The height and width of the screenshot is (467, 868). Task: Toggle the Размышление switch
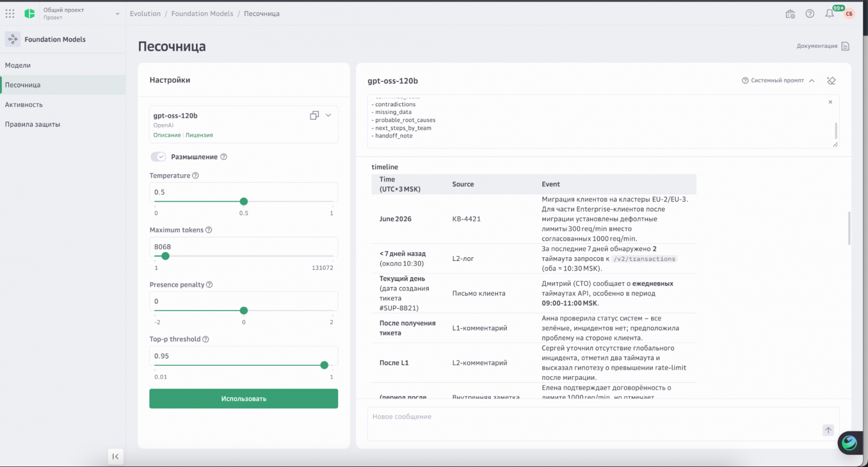point(159,157)
